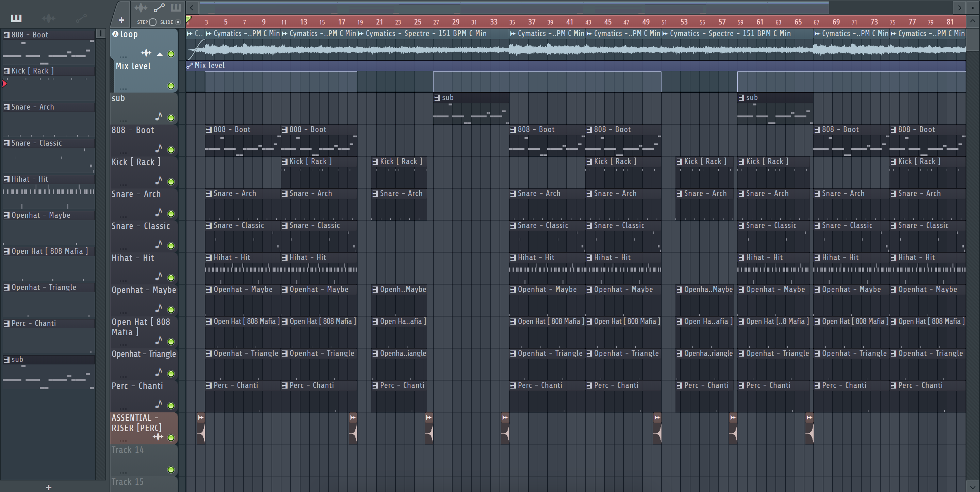980x492 pixels.
Task: Open the loop track options dots
Action: click(x=123, y=57)
